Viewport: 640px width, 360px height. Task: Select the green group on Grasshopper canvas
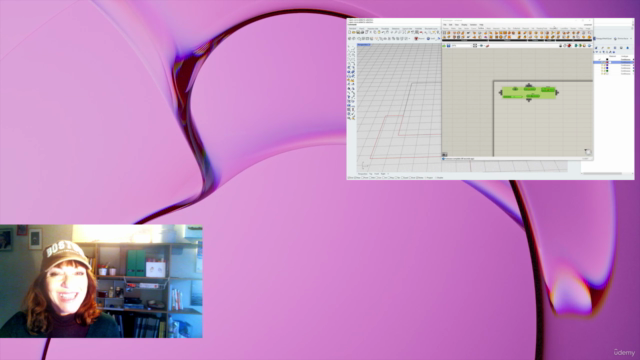pos(529,93)
